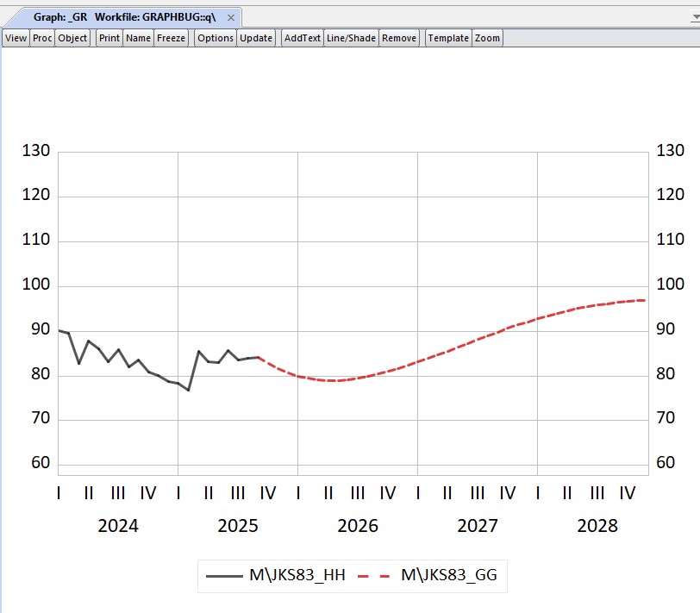Click the Name button in toolbar
This screenshot has height=613, width=700.
tap(138, 38)
